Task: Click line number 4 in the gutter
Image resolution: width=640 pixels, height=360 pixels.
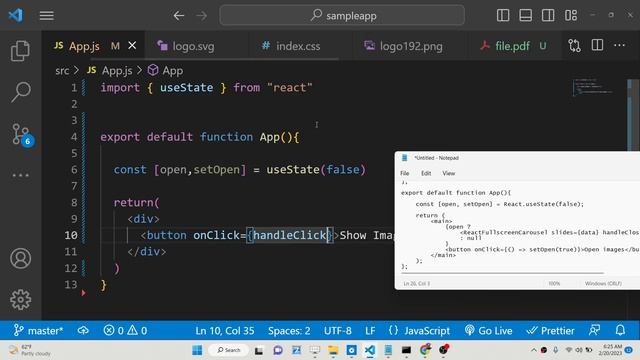Action: pyautogui.click(x=73, y=137)
